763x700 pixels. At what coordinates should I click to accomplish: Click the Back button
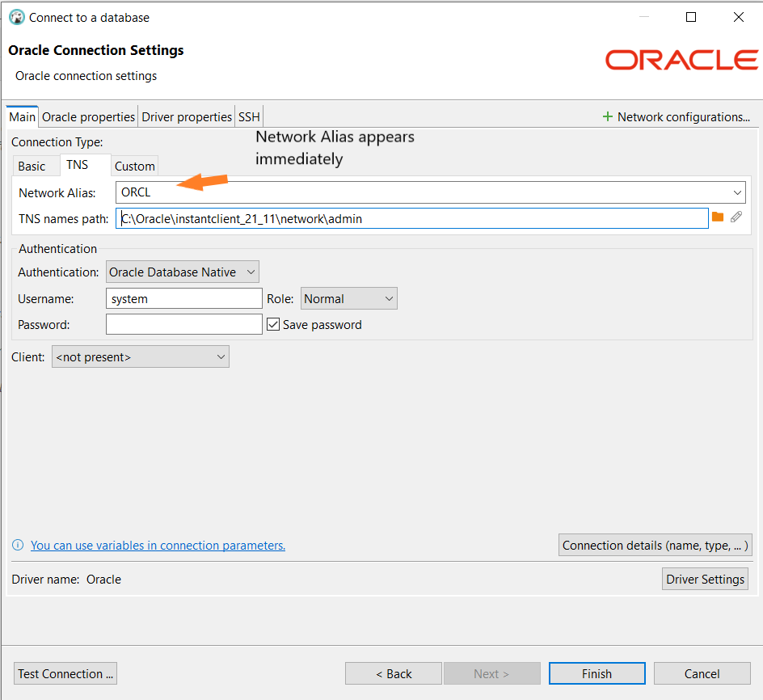394,673
